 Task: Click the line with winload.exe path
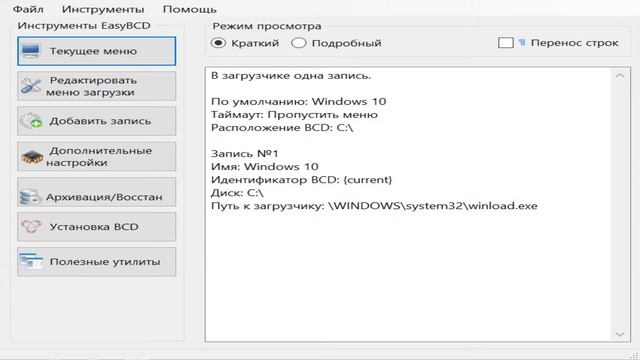pos(374,206)
